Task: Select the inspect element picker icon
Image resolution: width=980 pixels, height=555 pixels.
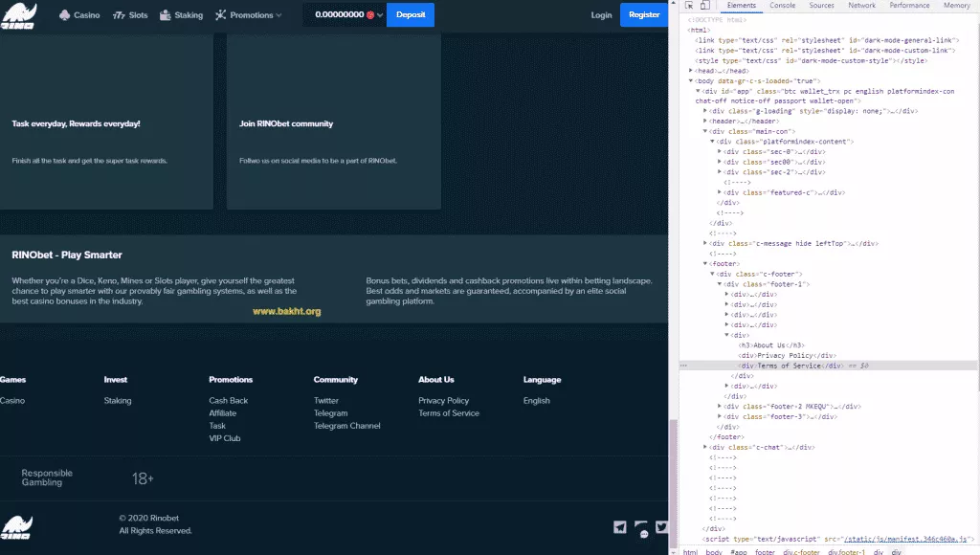Action: tap(688, 6)
